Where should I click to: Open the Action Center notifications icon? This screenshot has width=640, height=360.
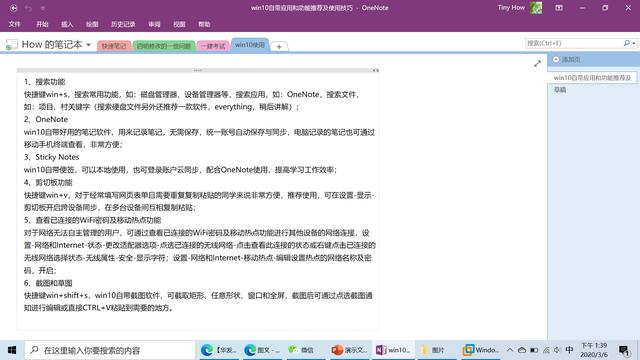coord(624,350)
